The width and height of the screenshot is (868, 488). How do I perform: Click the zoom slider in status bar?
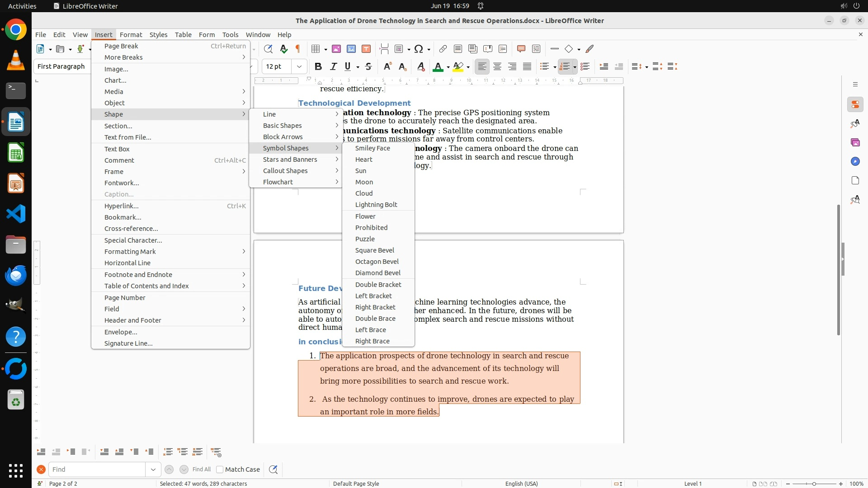tap(814, 484)
